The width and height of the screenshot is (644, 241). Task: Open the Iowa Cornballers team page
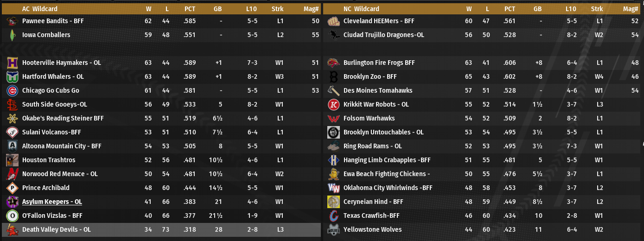click(x=46, y=35)
